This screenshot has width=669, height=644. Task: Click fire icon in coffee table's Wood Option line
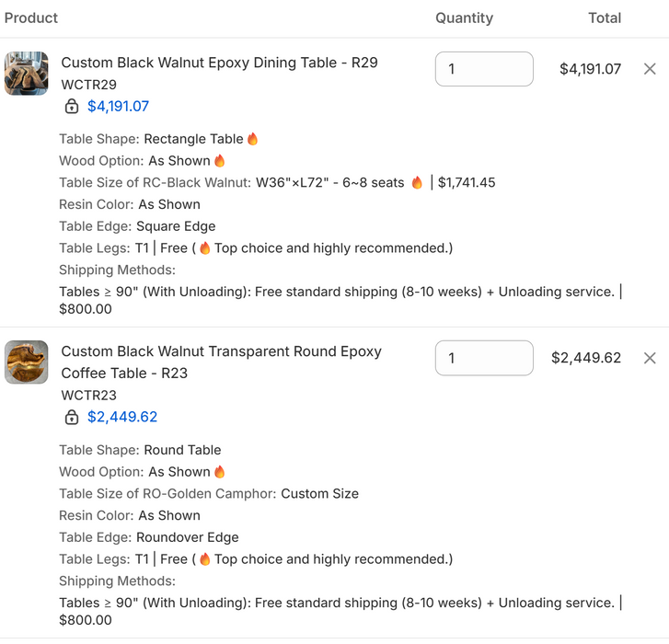(x=219, y=472)
